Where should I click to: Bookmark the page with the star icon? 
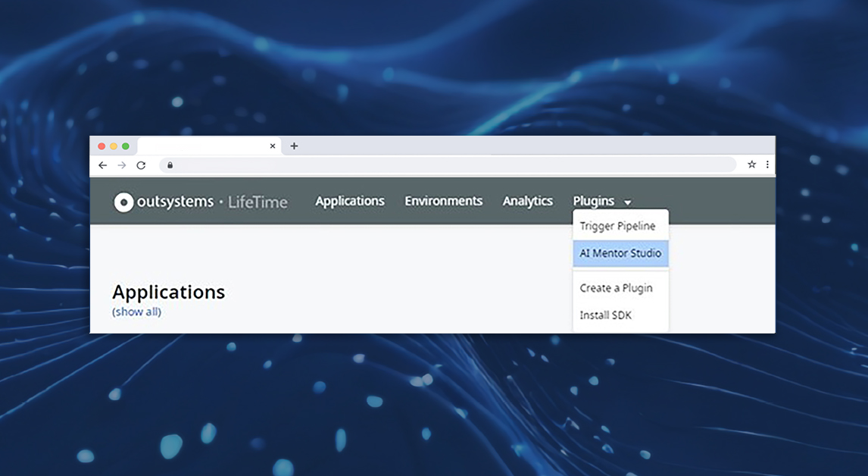point(751,164)
